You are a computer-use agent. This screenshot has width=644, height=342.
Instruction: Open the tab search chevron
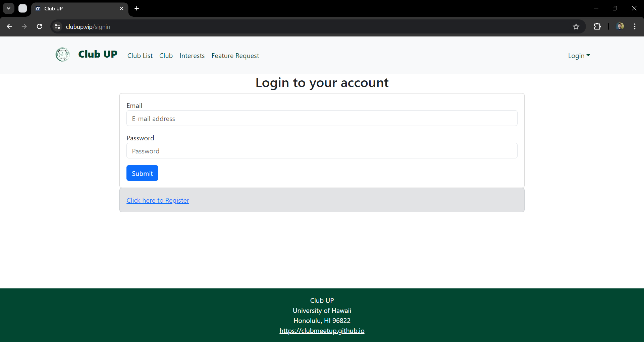(8, 8)
